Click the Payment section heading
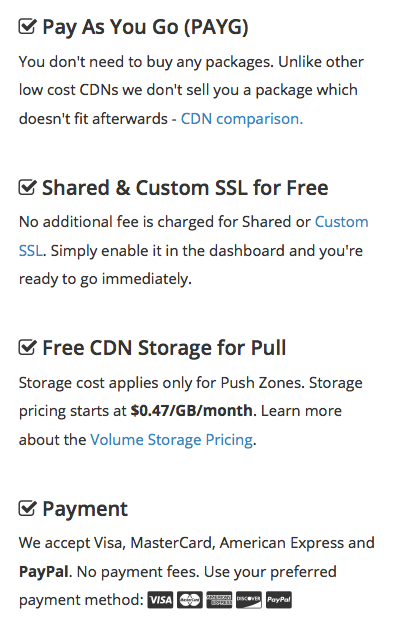 point(85,509)
